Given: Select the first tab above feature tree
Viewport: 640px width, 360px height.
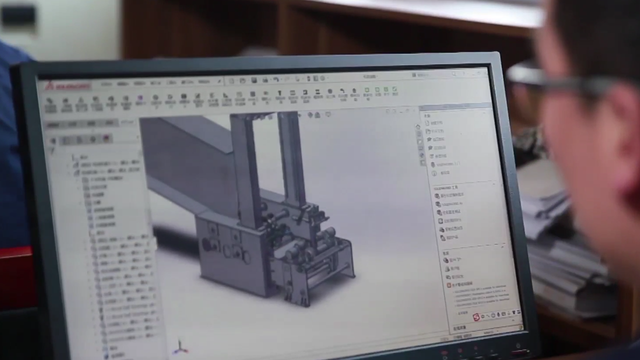Looking at the screenshot, I should 54,125.
